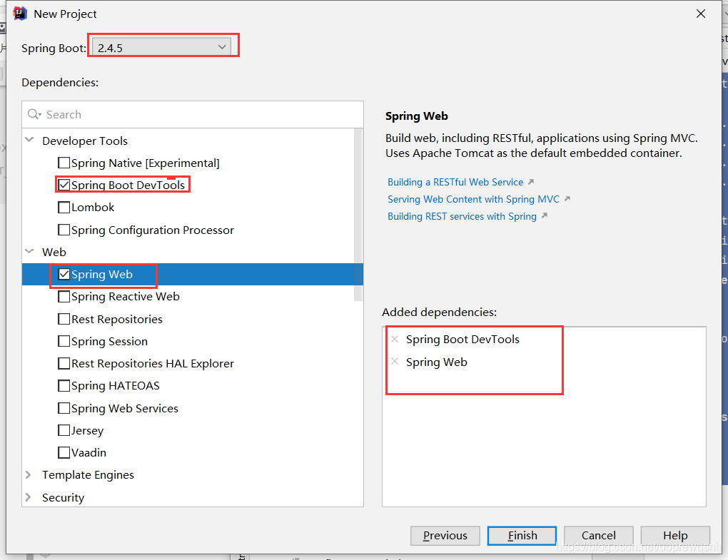Check the Spring Session checkbox

[64, 342]
